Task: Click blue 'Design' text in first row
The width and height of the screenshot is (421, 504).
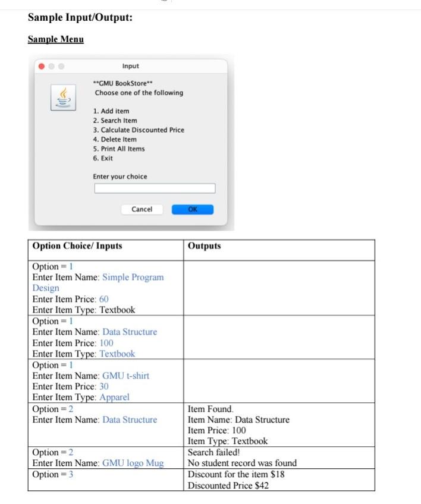Action: click(x=46, y=288)
